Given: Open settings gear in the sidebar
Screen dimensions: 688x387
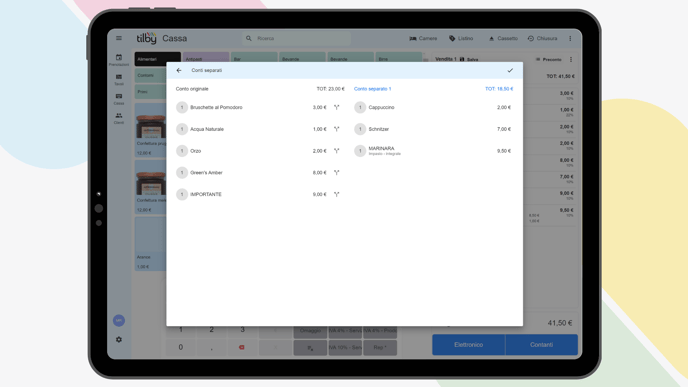Looking at the screenshot, I should click(x=119, y=340).
